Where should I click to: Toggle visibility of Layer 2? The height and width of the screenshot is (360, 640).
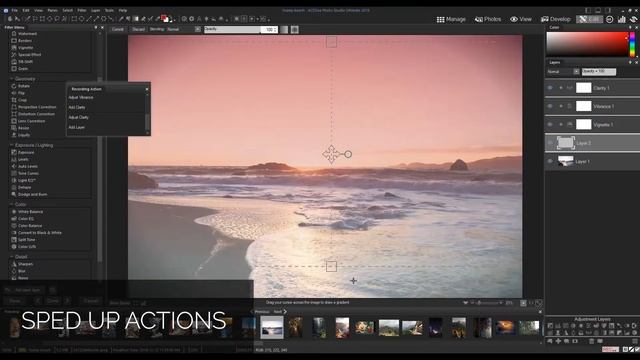point(550,143)
